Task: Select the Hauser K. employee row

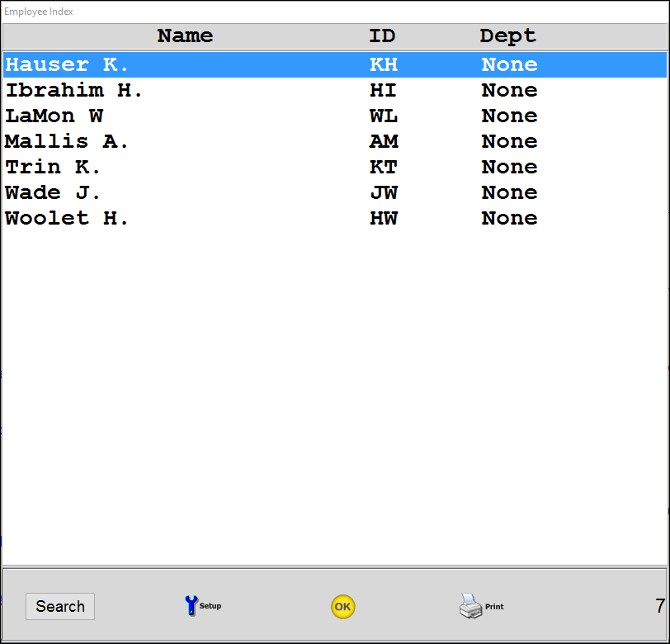Action: pyautogui.click(x=334, y=64)
